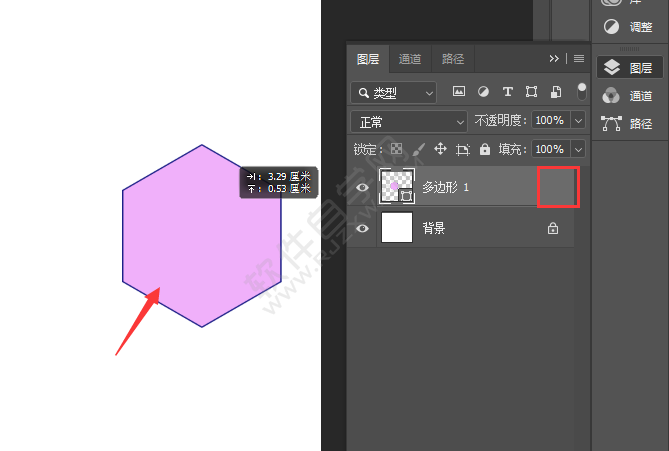Filter layers by adjustment layer icon
Screen dimensions: 669x451
click(483, 92)
